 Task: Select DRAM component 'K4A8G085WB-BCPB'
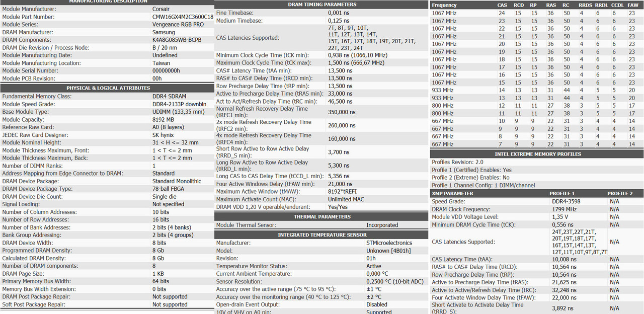pos(177,40)
